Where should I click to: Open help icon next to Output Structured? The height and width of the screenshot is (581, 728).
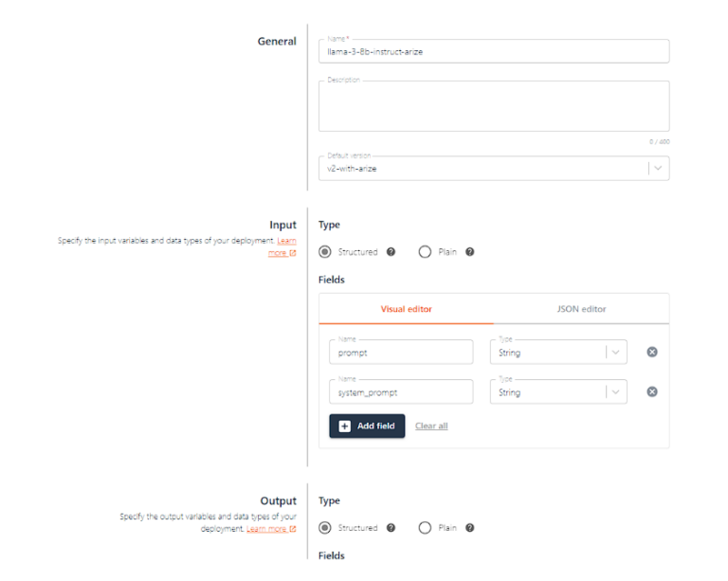[x=391, y=528]
